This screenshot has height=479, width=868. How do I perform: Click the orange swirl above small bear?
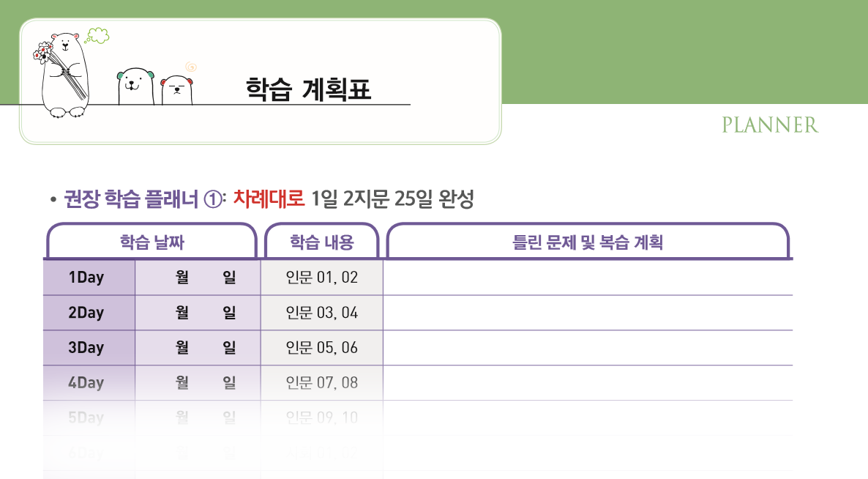[x=191, y=67]
